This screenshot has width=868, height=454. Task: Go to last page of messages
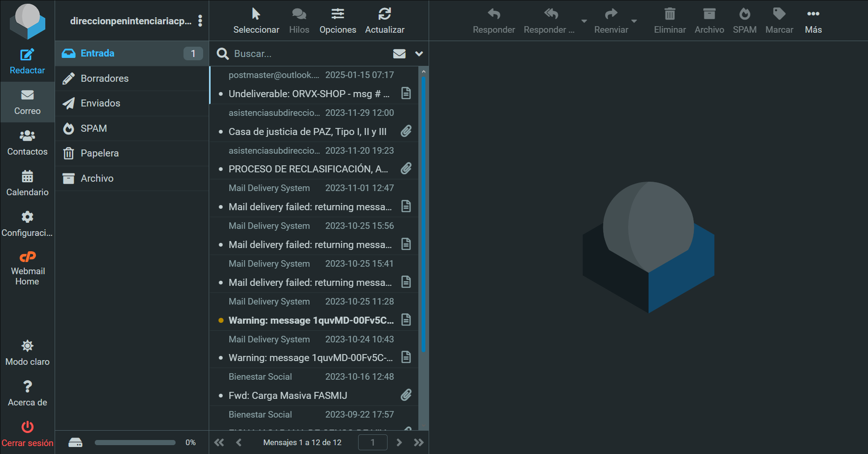click(x=419, y=442)
